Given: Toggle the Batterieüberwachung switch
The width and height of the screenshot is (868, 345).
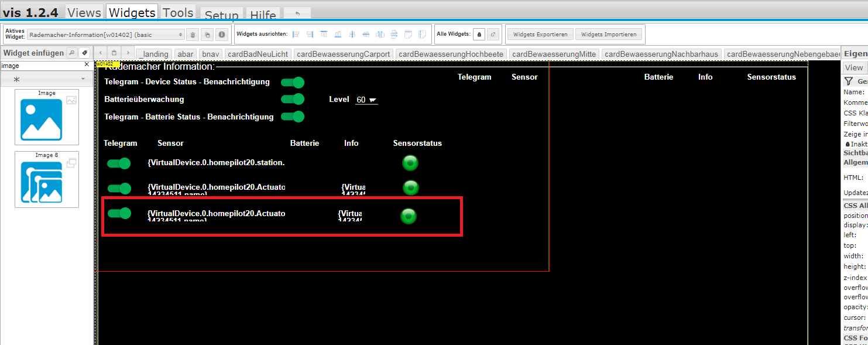Looking at the screenshot, I should (x=293, y=99).
